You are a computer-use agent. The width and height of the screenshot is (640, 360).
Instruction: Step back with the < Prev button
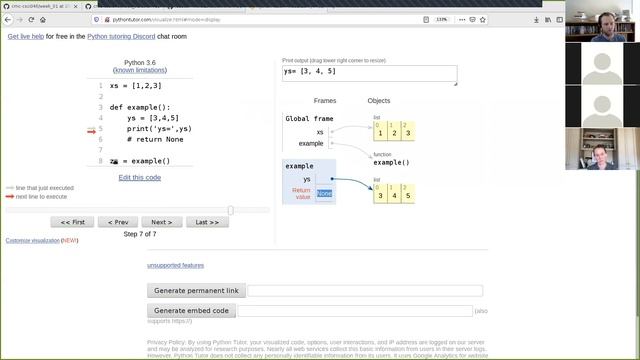(118, 222)
